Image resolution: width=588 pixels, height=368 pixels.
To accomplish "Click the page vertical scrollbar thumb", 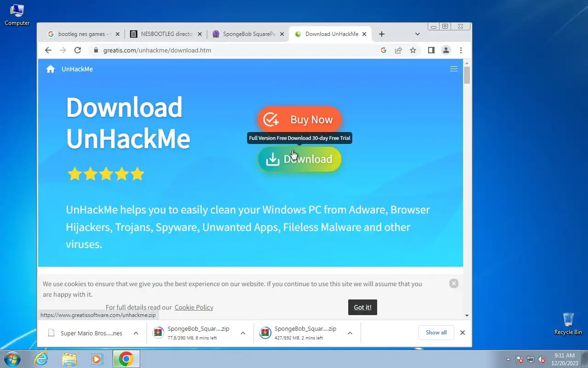I will (467, 75).
